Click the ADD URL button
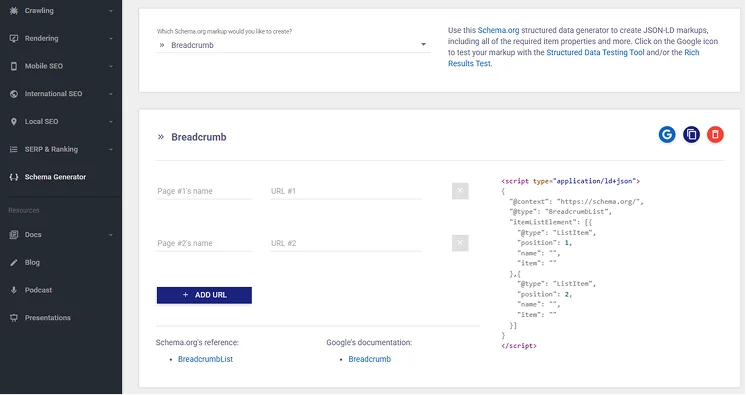The height and width of the screenshot is (395, 746). 204,295
